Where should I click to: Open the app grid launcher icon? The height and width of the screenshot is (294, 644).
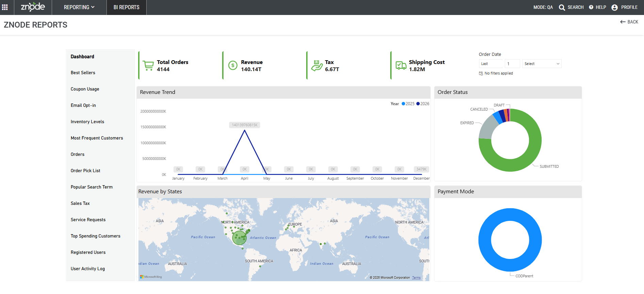5,7
